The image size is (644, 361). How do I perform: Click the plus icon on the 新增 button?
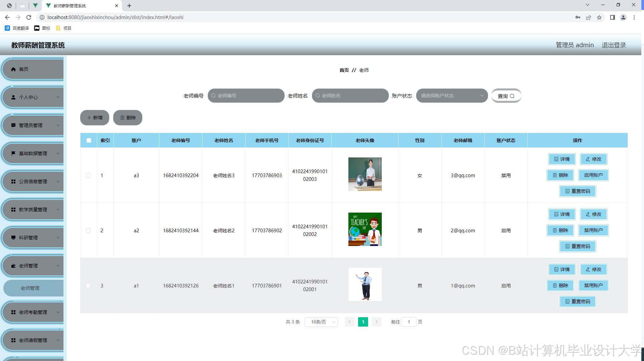(x=89, y=118)
